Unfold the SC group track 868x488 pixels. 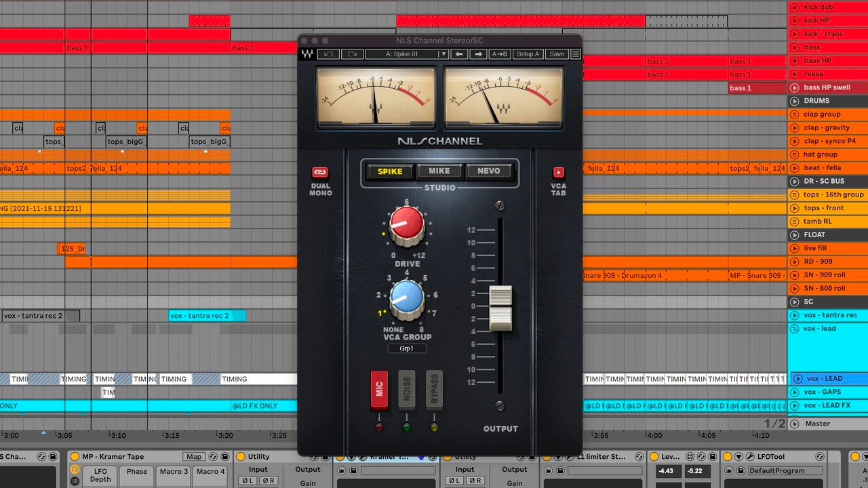click(x=794, y=302)
